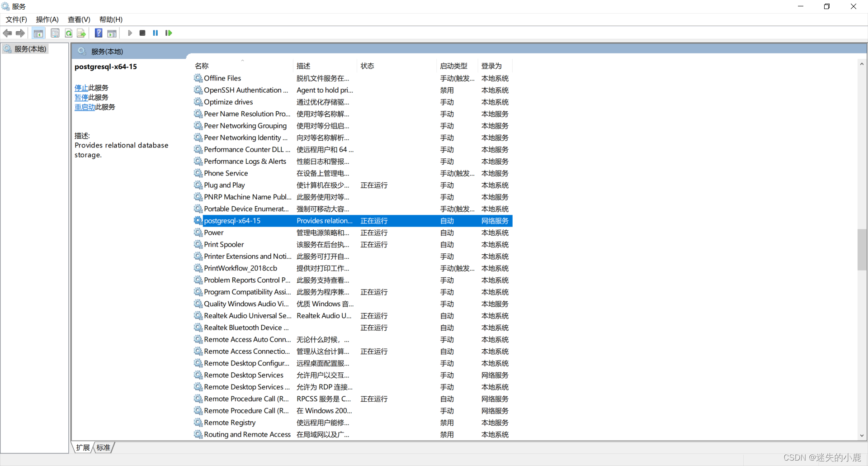This screenshot has height=466, width=868.
Task: Select Routing and Remote Access service
Action: [x=353, y=434]
